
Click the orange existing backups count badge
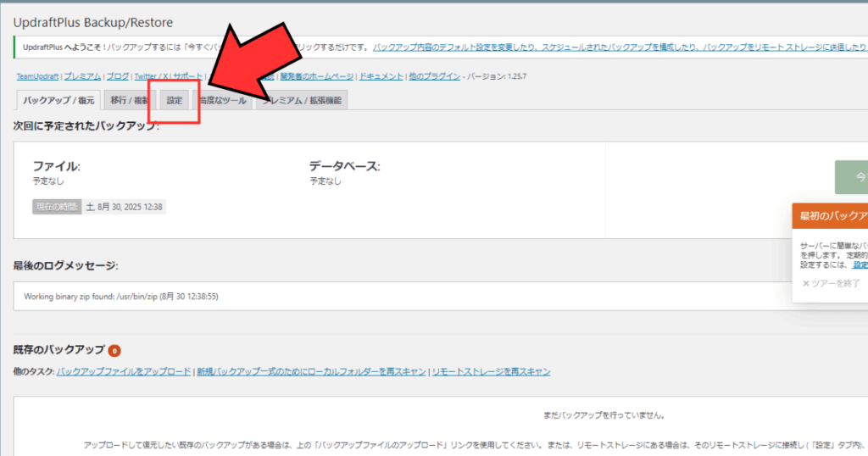pyautogui.click(x=114, y=350)
